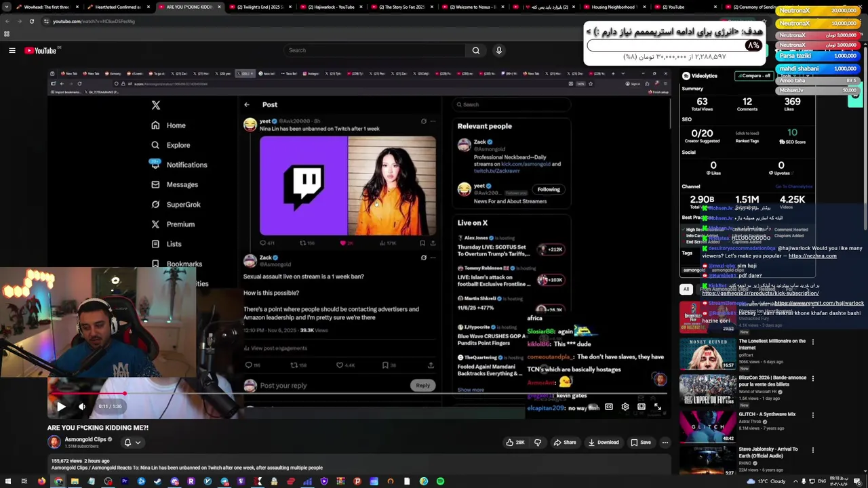Open the Videolytics logo panel

700,76
